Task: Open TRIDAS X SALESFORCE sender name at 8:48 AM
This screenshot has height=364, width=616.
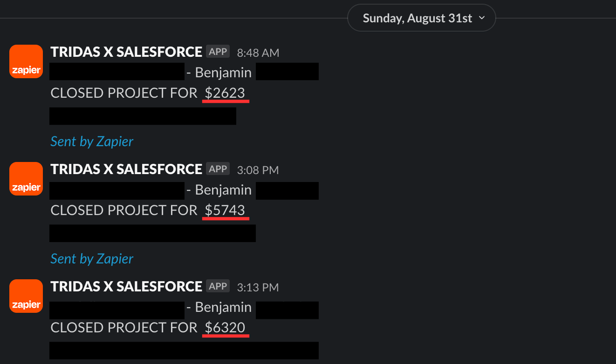Action: (x=126, y=52)
